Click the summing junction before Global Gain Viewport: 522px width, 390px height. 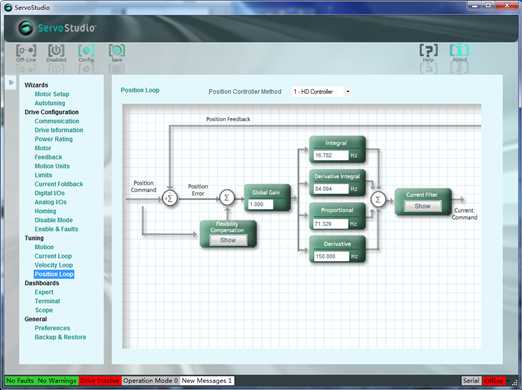coord(227,198)
